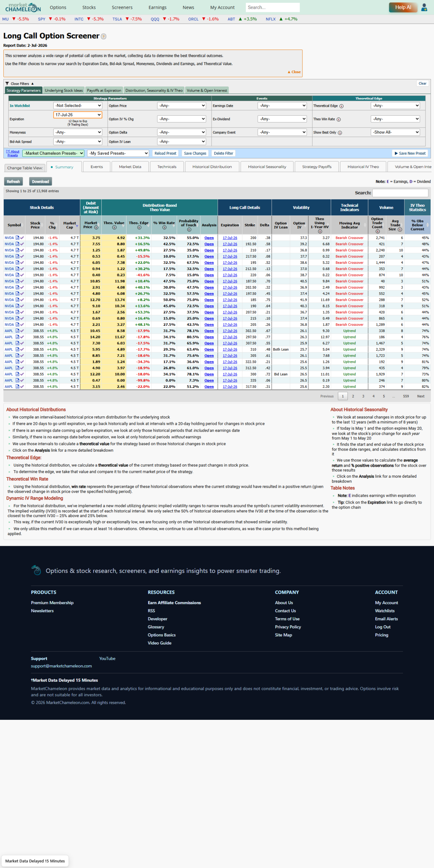Go to page 2 of results
The height and width of the screenshot is (868, 434).
(353, 396)
